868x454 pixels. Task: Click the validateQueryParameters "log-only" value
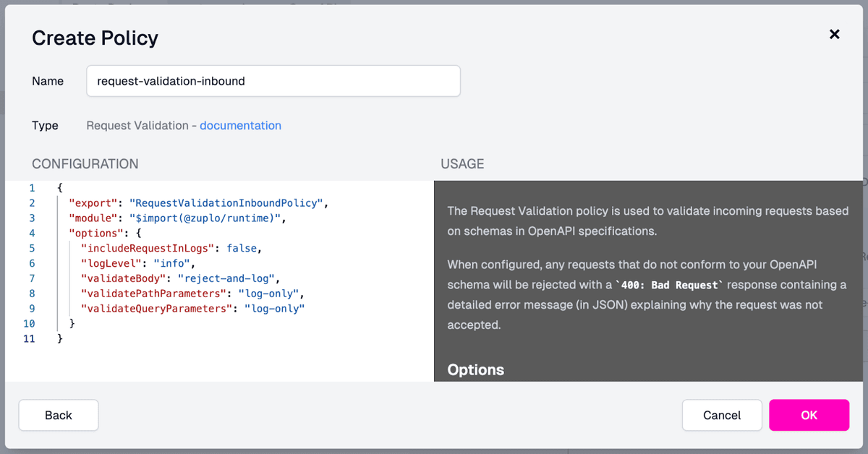(x=274, y=309)
